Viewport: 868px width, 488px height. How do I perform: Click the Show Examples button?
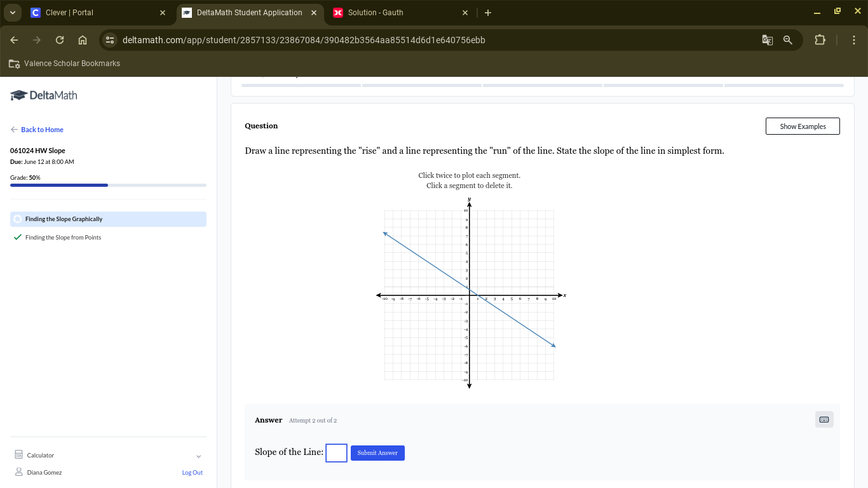click(x=803, y=126)
